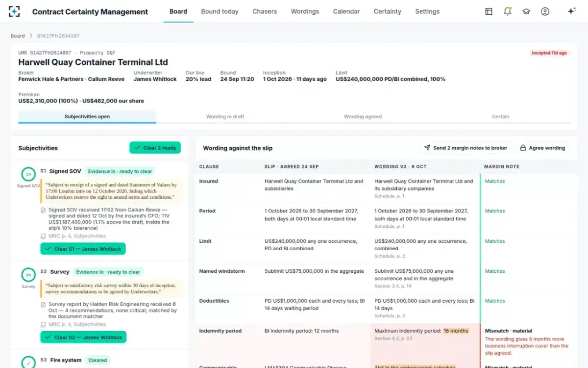Click the S2 Survey status ring
This screenshot has height=368, width=588.
[28, 275]
